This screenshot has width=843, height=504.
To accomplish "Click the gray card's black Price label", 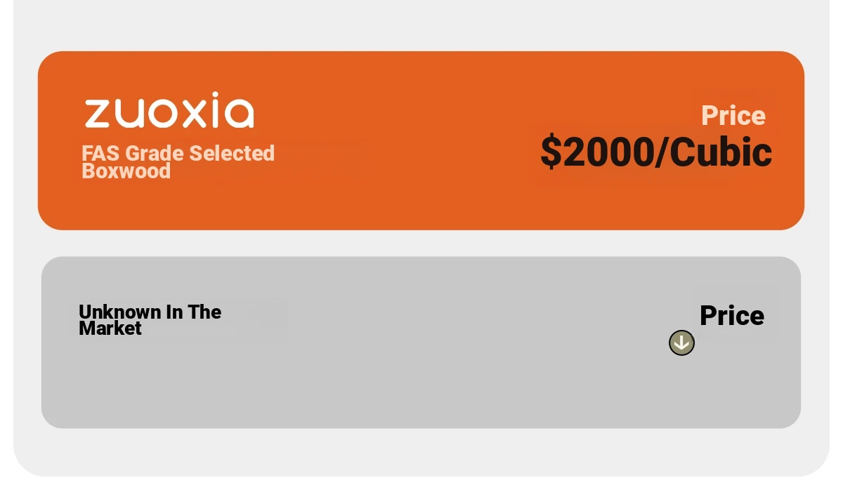I will tap(732, 316).
